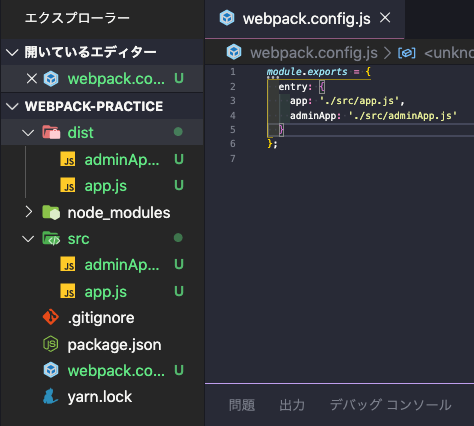
Task: Collapse the dist folder chevron
Action: (x=28, y=133)
